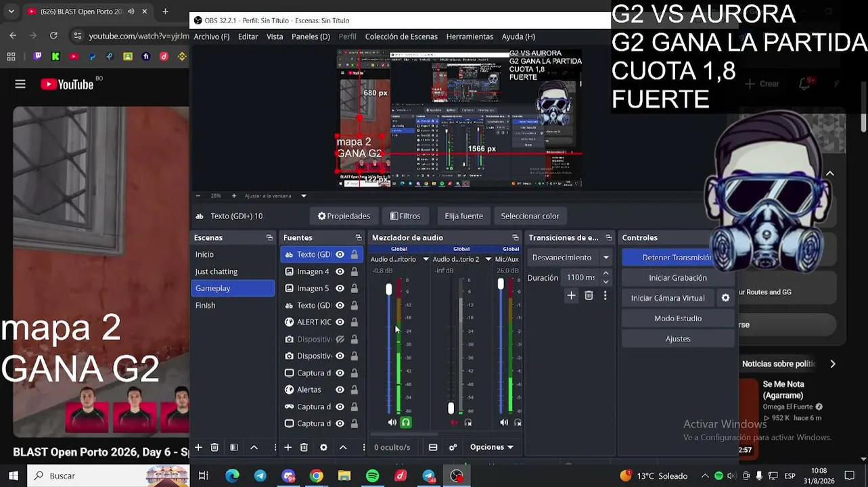Hide the first Texto (GDI) source

[340, 254]
